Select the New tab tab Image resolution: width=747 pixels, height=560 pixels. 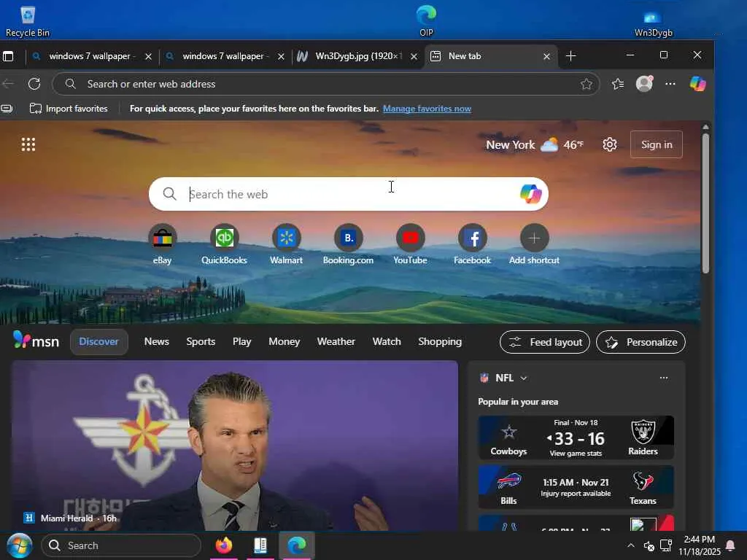coord(491,56)
